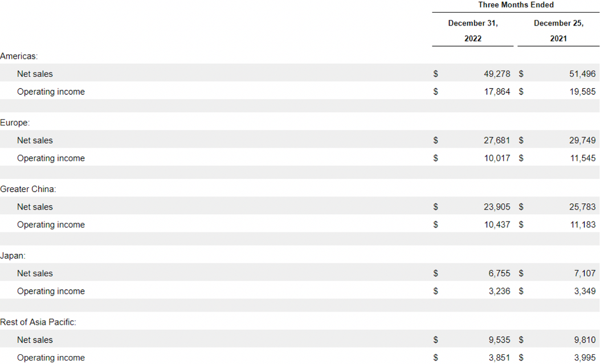Select the December 25, 2021 column header
600x364 pixels.
click(x=558, y=31)
